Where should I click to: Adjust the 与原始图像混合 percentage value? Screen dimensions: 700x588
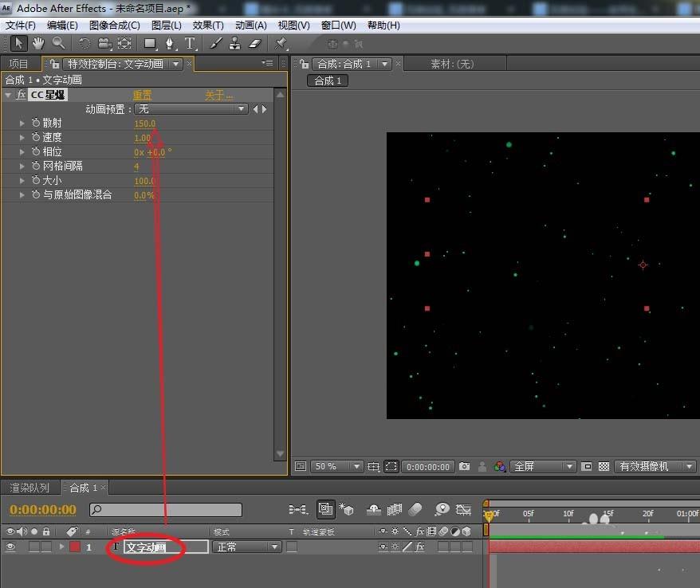coord(144,194)
